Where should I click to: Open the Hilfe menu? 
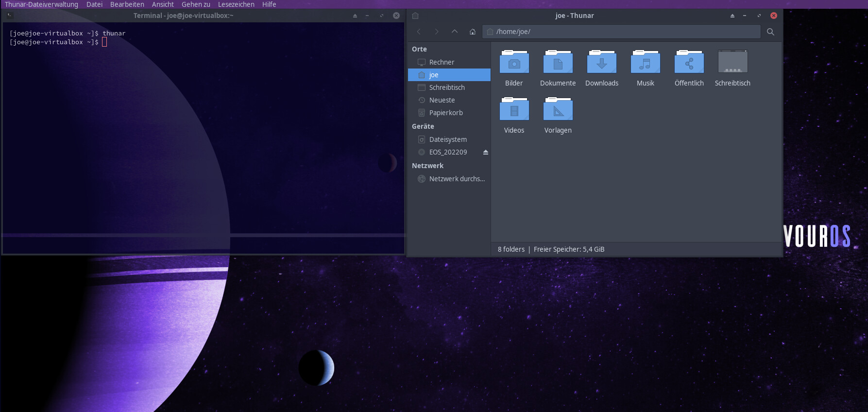pos(269,4)
